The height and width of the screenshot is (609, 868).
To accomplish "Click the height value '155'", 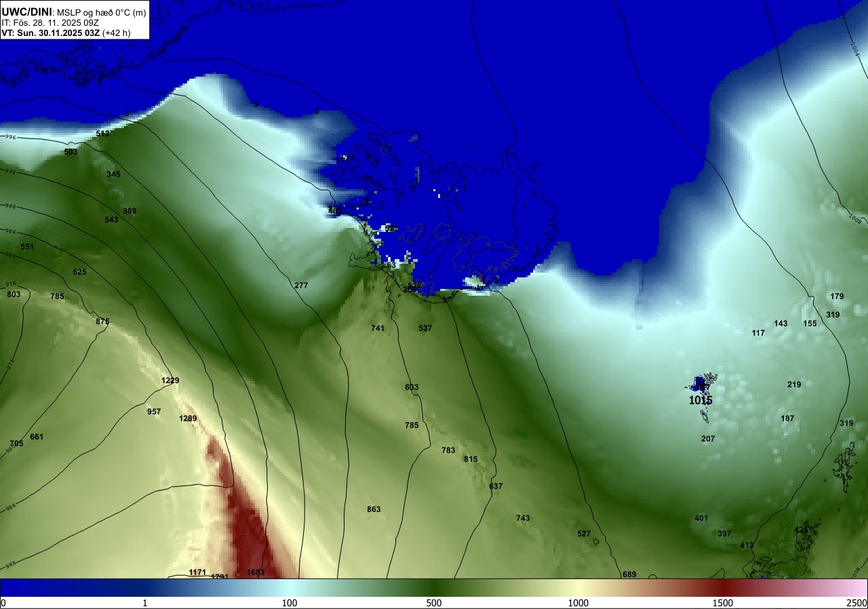I will 810,323.
